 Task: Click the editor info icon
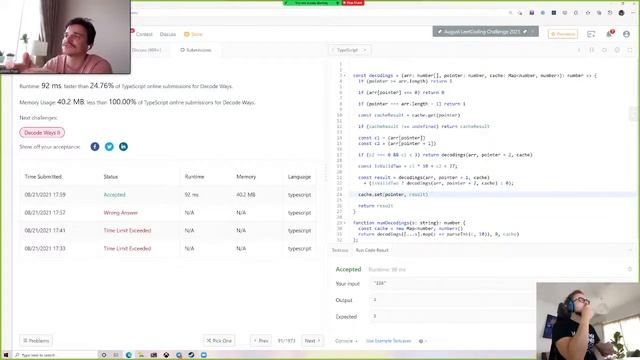pos(579,50)
